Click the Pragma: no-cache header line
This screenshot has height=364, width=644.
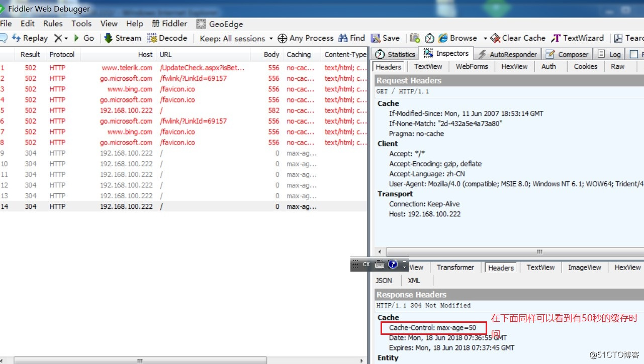coord(416,134)
